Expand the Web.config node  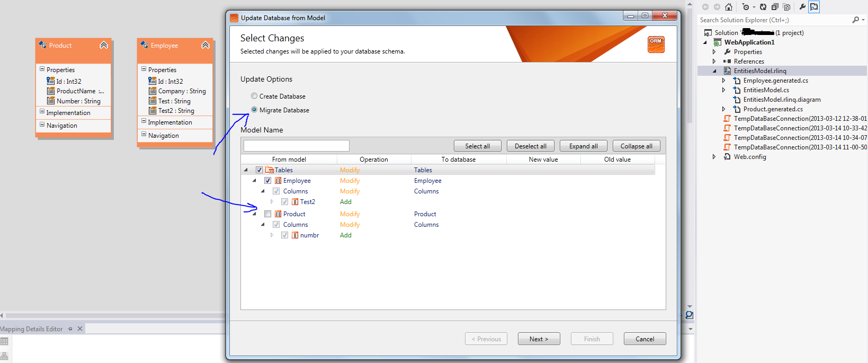click(714, 157)
